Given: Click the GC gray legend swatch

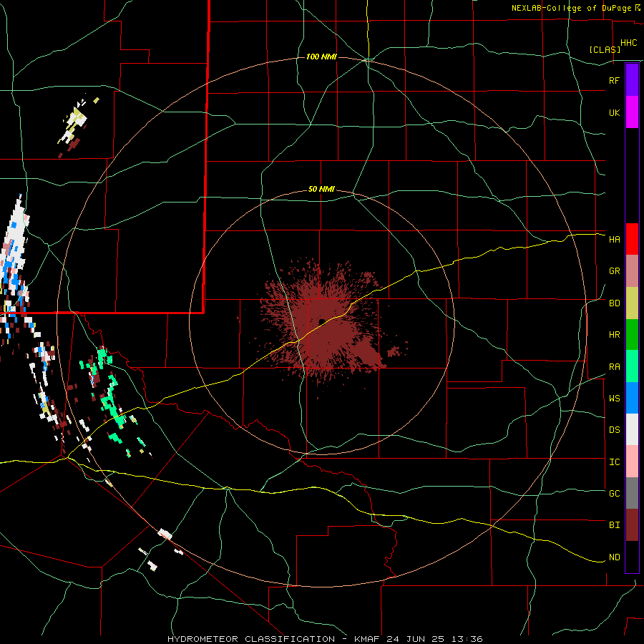Looking at the screenshot, I should [x=632, y=493].
